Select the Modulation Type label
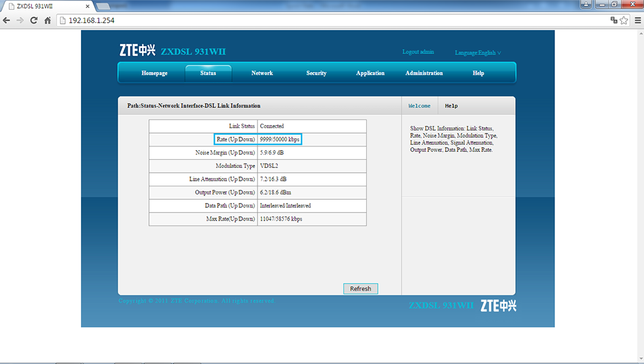Screen dimensions: 644x364 click(x=236, y=166)
